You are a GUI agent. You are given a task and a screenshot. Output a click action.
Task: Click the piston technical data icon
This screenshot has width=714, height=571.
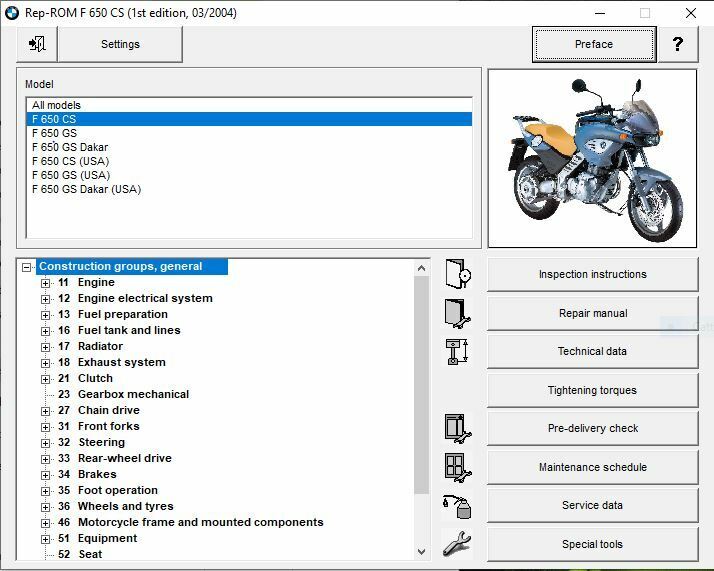click(x=457, y=351)
